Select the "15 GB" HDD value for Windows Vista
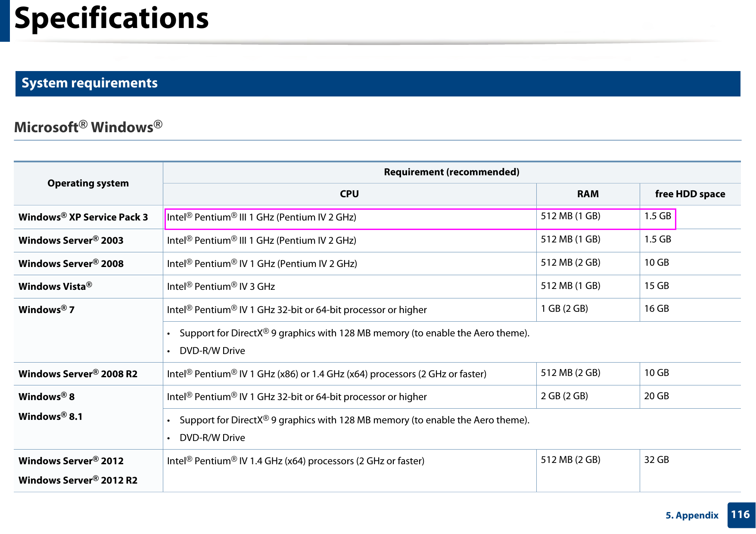The image size is (756, 534). (x=656, y=286)
